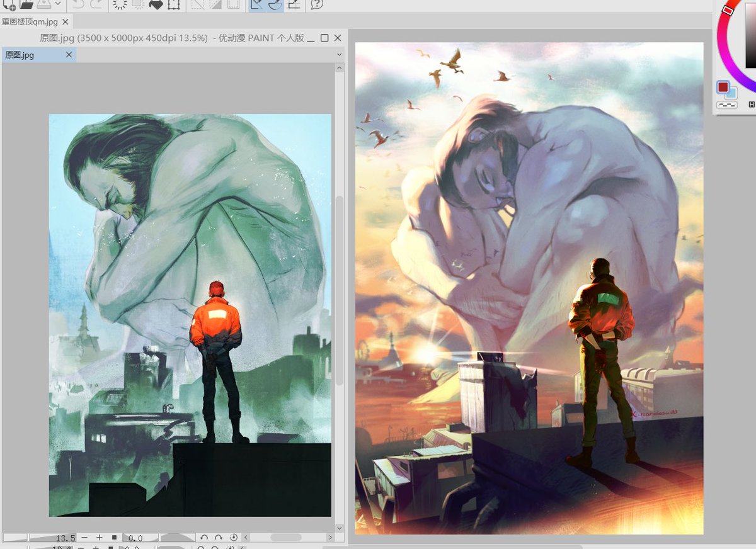
Task: Select the red main color swatch
Action: [723, 87]
